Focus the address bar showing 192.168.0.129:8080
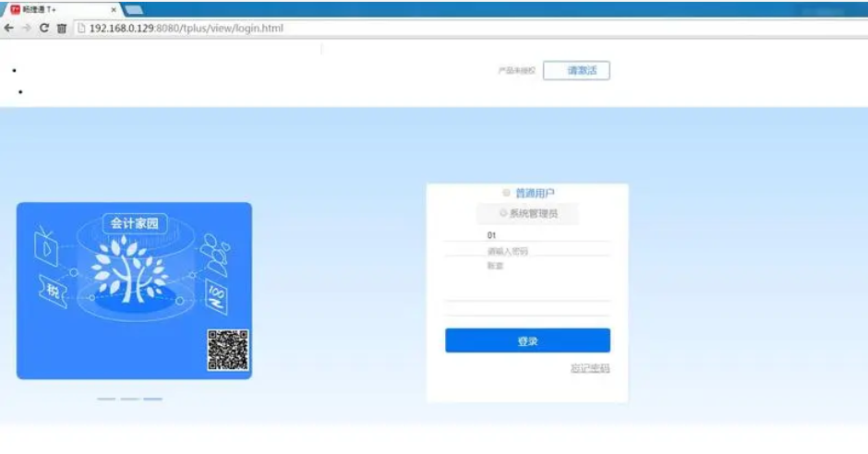This screenshot has width=868, height=454. (x=471, y=29)
